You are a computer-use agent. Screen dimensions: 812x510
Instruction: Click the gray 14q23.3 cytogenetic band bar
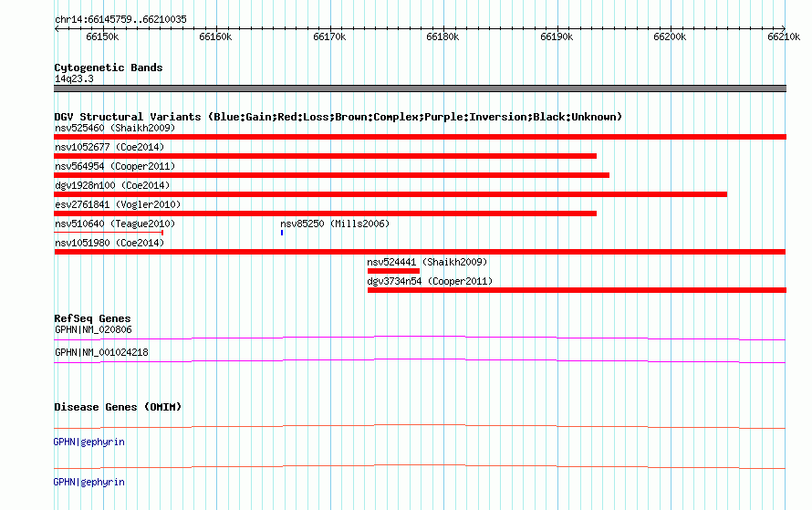click(x=420, y=88)
